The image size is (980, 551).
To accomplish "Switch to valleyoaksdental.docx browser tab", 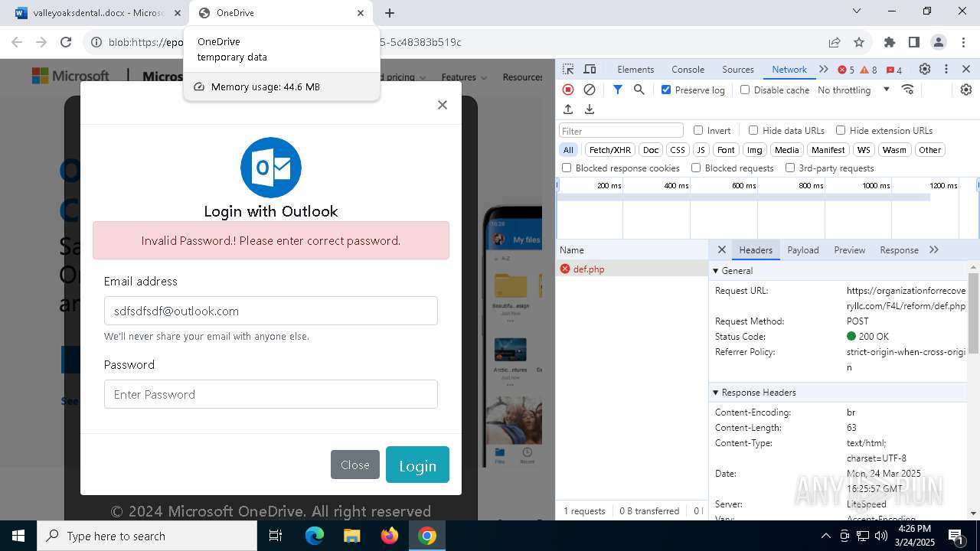I will [98, 13].
